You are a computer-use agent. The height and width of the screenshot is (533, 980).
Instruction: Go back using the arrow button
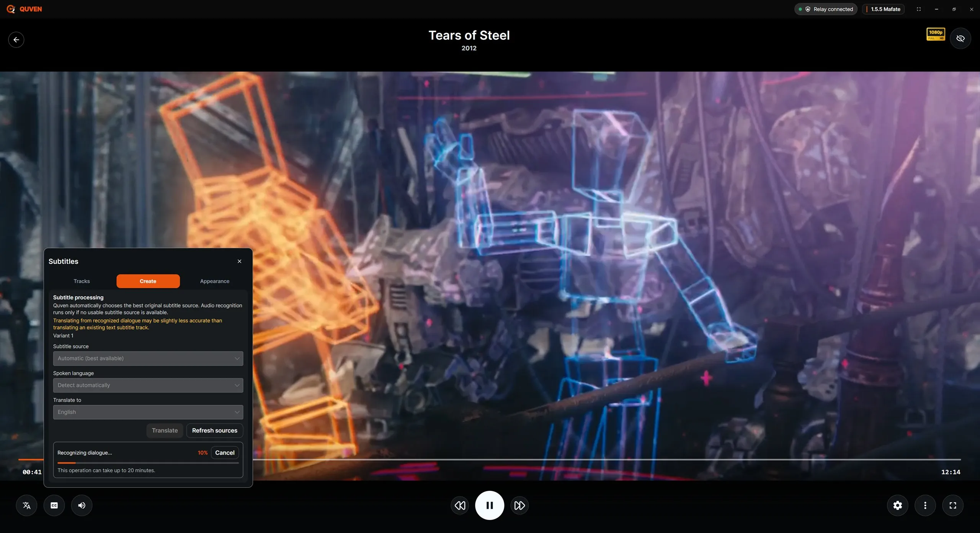coord(16,39)
